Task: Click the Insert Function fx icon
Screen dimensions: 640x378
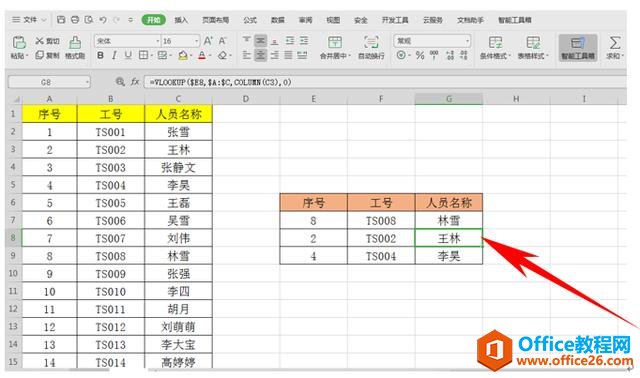Action: pyautogui.click(x=135, y=82)
